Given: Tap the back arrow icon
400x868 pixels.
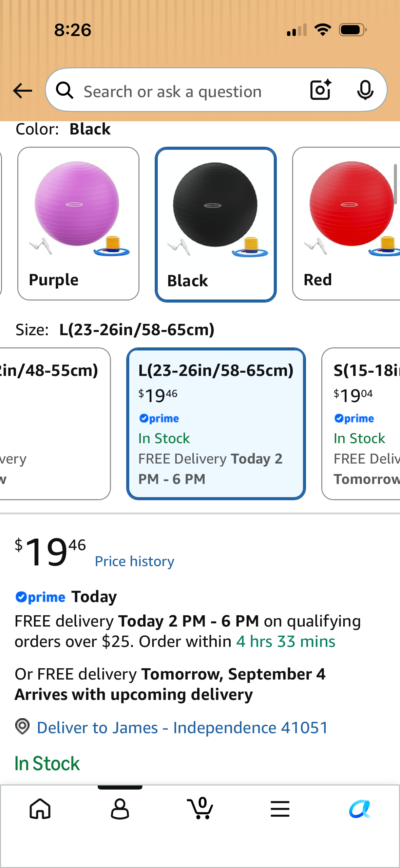Looking at the screenshot, I should [x=22, y=91].
